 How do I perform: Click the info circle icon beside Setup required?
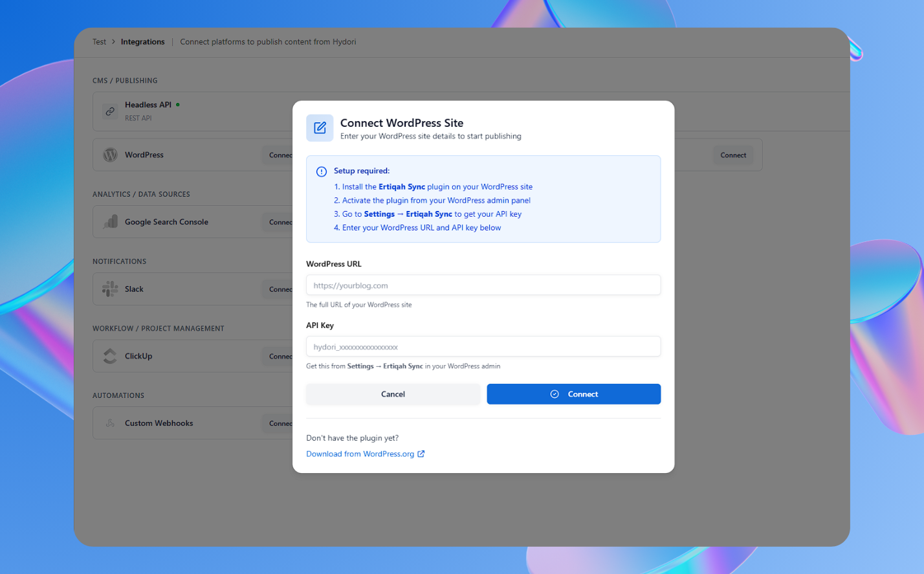tap(322, 171)
